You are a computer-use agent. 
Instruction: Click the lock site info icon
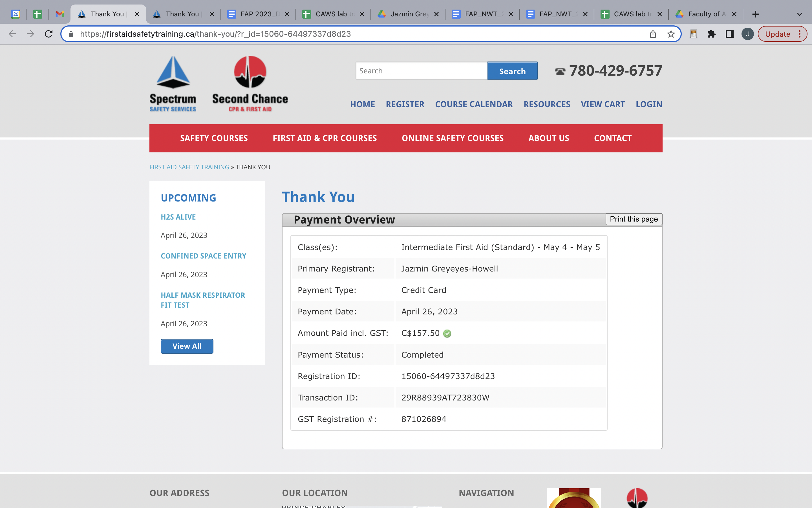[71, 34]
